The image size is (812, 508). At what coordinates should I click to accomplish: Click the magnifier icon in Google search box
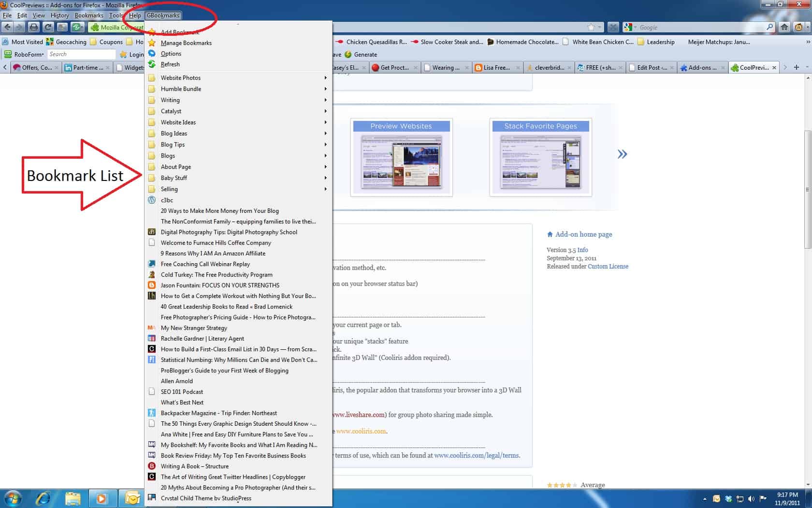pos(770,27)
